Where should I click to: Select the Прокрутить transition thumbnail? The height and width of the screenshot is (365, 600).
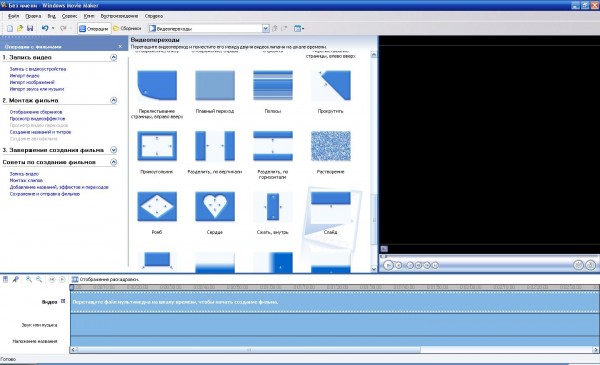pos(331,85)
